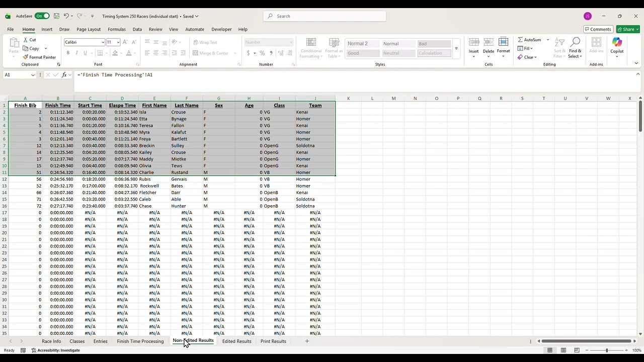Add a new sheet with plus button
This screenshot has height=362, width=644.
307,341
